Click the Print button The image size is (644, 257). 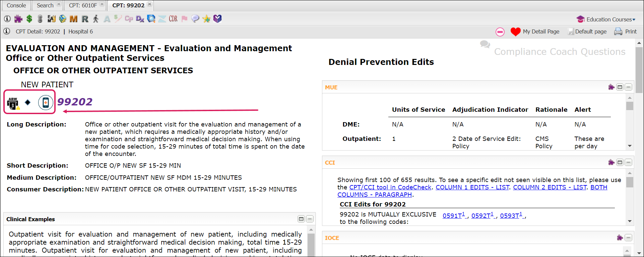point(625,31)
